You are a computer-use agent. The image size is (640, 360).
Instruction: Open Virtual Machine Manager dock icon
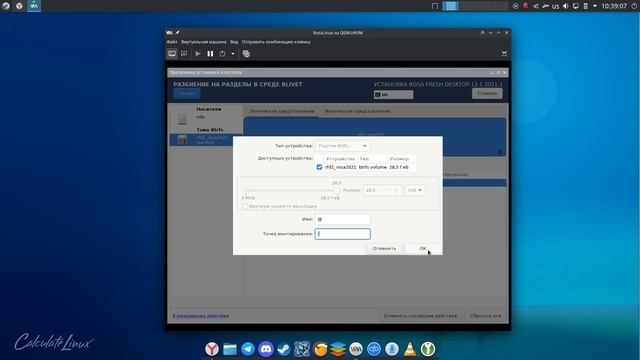(356, 349)
